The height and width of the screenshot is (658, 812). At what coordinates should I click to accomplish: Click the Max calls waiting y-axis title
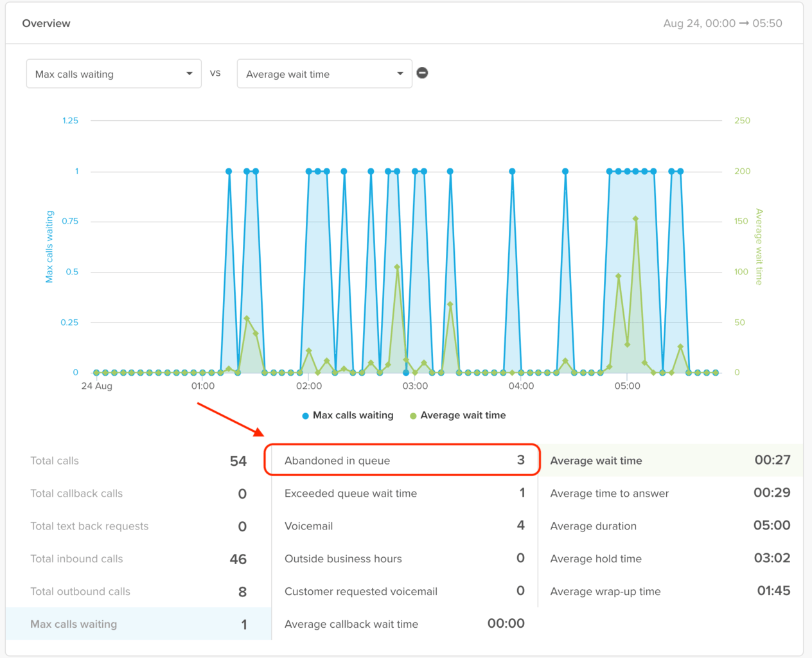49,247
